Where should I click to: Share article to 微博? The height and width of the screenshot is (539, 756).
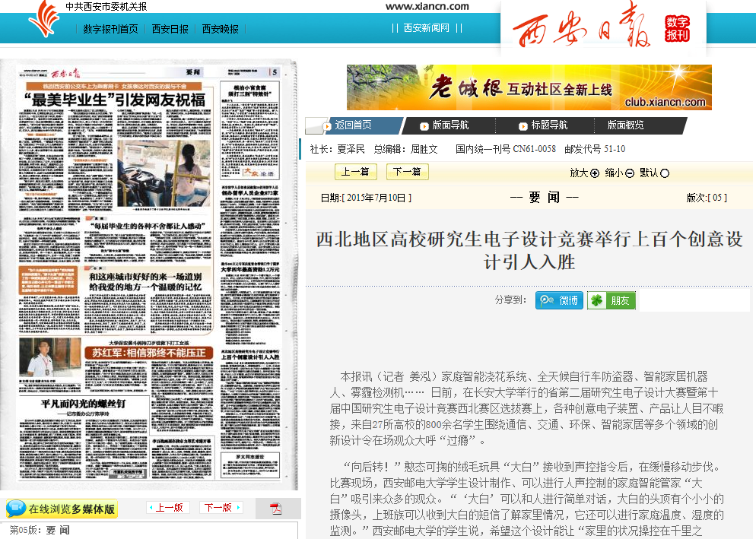click(559, 300)
